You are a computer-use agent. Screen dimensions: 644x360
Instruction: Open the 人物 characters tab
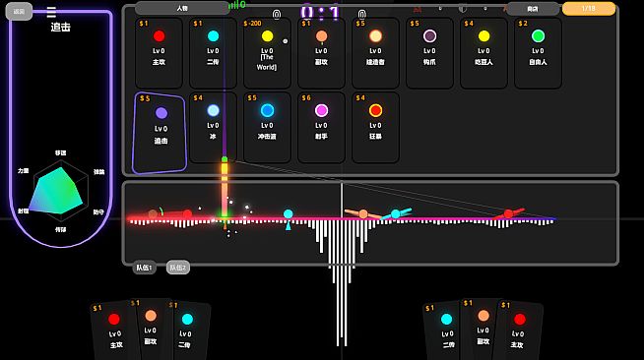(x=182, y=8)
